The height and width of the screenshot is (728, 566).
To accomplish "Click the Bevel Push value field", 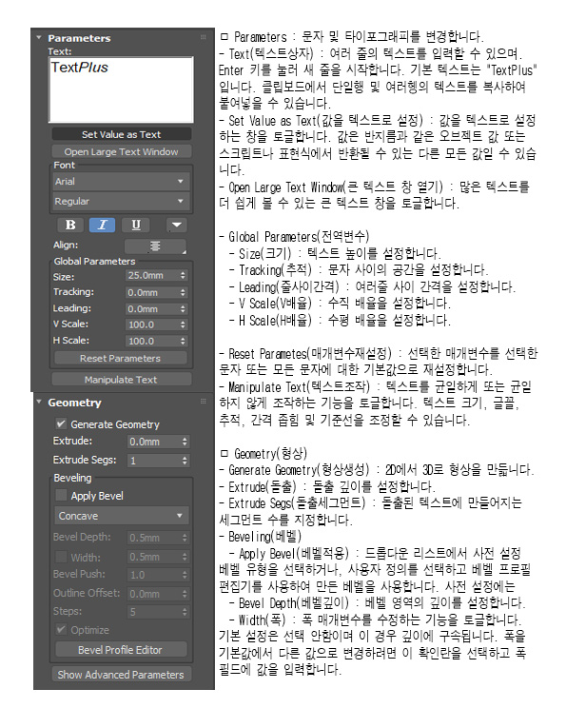I will (153, 575).
